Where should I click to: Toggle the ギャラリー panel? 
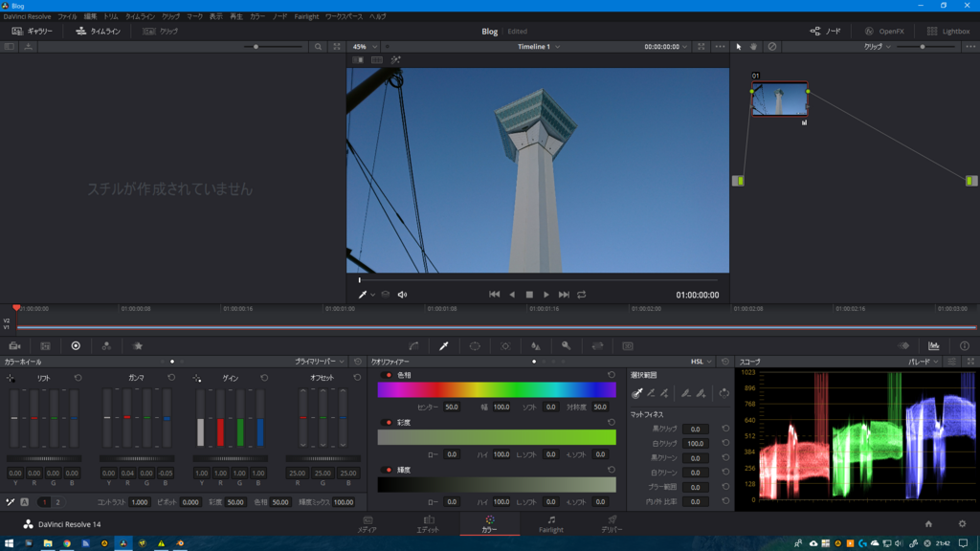32,32
